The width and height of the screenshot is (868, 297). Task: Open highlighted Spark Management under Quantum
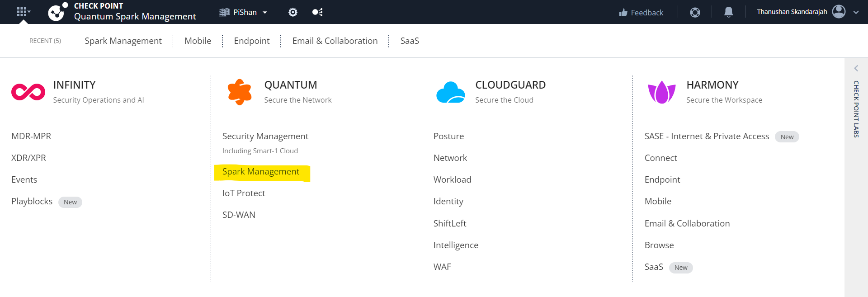(x=261, y=172)
